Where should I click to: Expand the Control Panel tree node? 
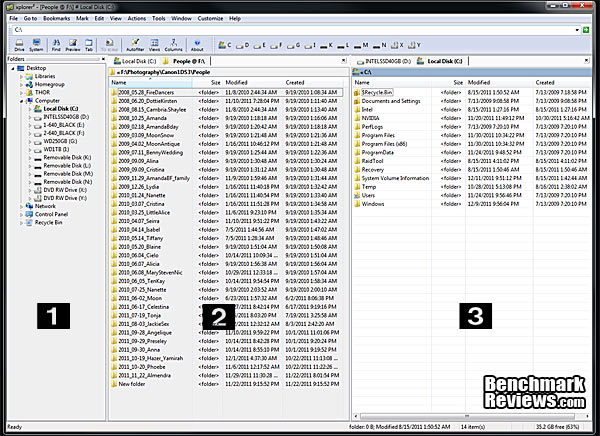(21, 214)
